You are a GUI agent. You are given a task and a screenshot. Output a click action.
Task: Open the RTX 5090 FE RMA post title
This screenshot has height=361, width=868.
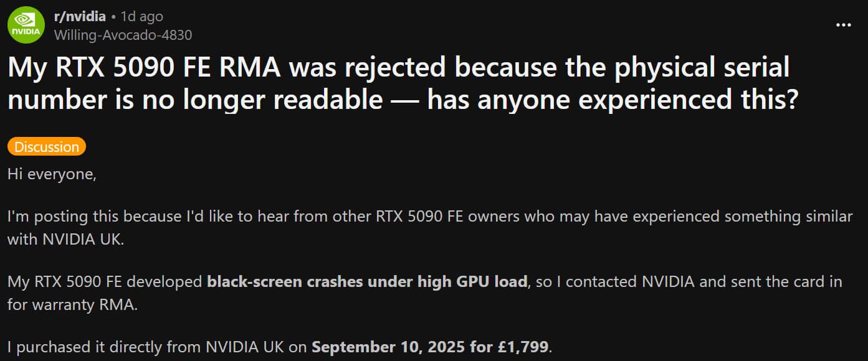pos(403,83)
